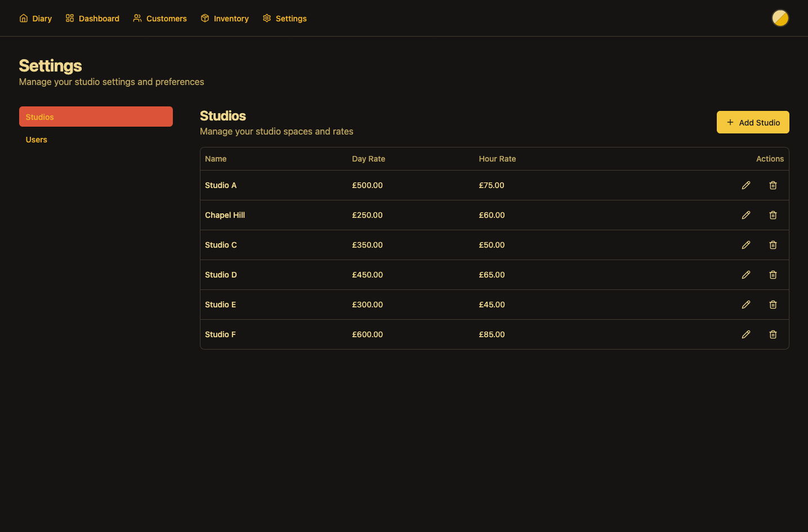Delete Chapel Hill using the trash icon
This screenshot has width=808, height=532.
[773, 215]
